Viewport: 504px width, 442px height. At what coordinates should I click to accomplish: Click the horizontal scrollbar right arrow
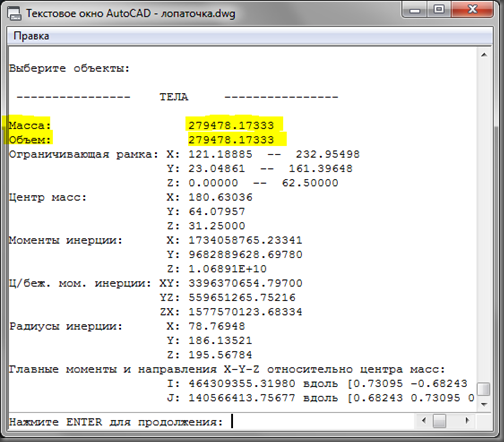[x=467, y=421]
